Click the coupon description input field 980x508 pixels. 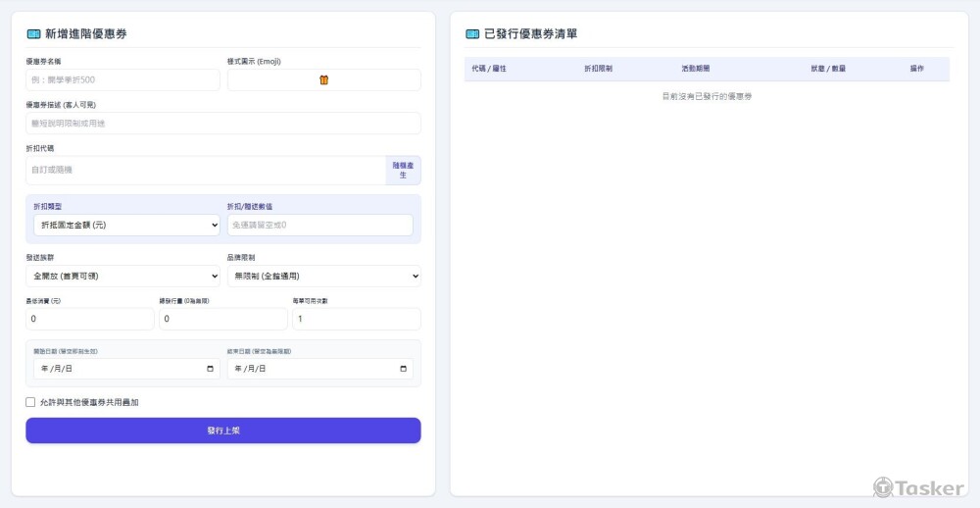click(x=223, y=124)
